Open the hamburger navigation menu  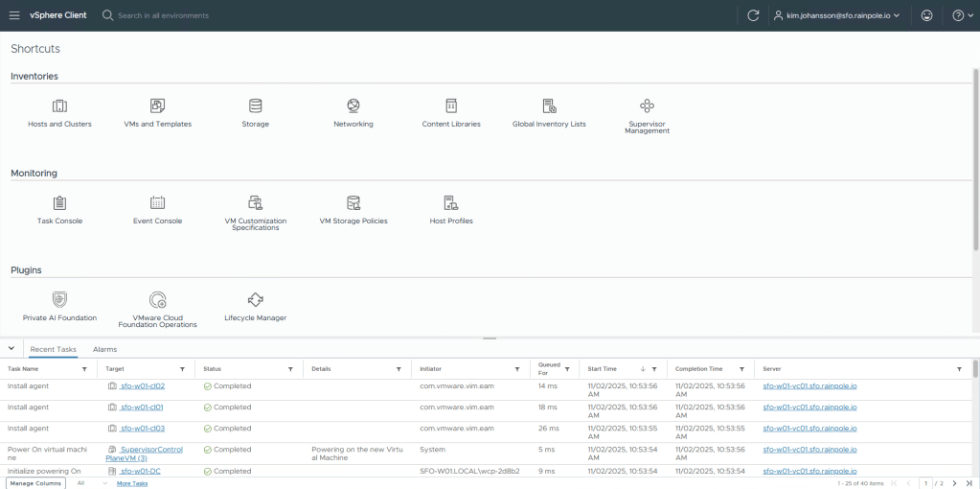(14, 15)
